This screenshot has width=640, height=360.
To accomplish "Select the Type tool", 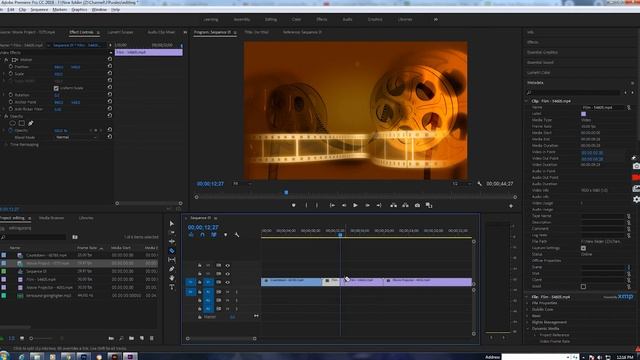I will pos(171,287).
